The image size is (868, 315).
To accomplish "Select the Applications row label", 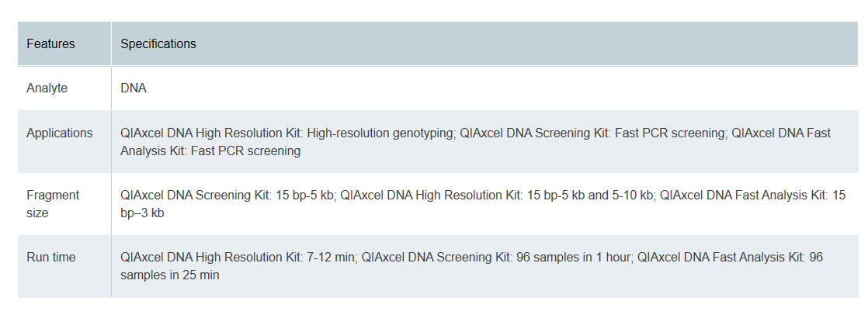I will tap(60, 133).
